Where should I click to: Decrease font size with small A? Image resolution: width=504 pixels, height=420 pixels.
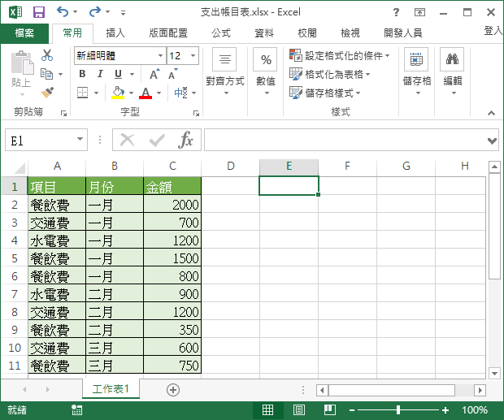(172, 75)
